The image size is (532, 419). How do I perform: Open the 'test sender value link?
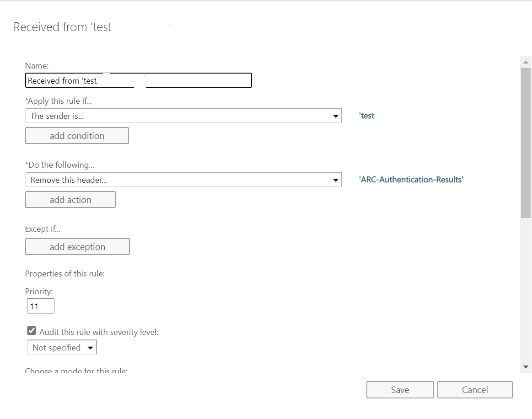click(x=366, y=115)
